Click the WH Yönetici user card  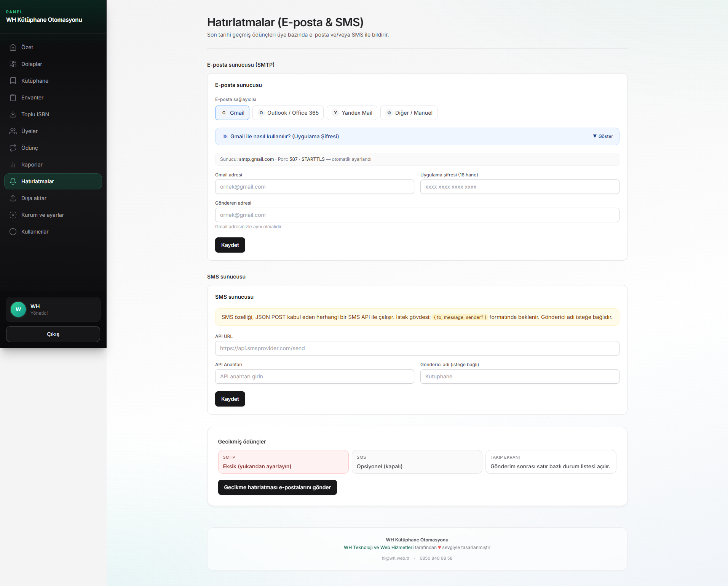[53, 309]
